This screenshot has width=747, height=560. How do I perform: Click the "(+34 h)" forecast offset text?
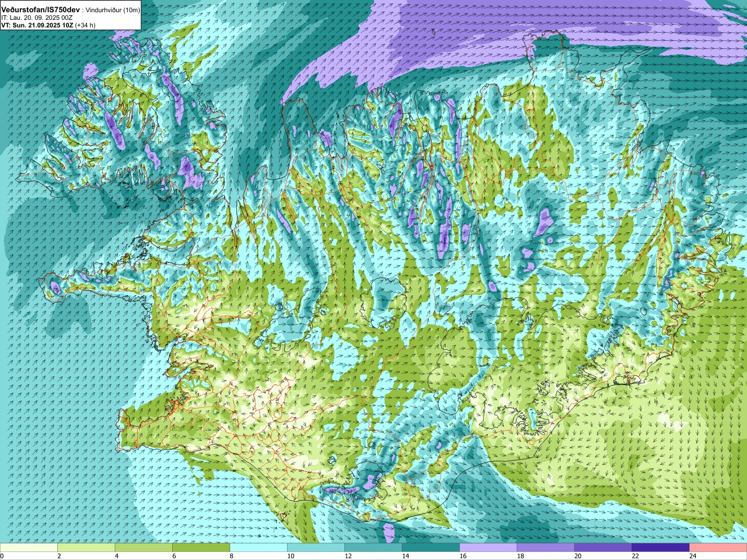(x=86, y=25)
